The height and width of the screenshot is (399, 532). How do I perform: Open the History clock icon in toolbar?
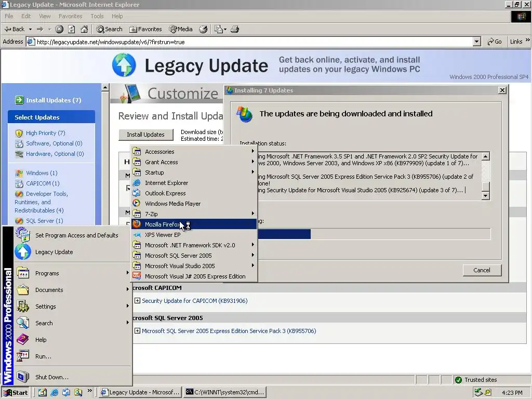click(203, 29)
